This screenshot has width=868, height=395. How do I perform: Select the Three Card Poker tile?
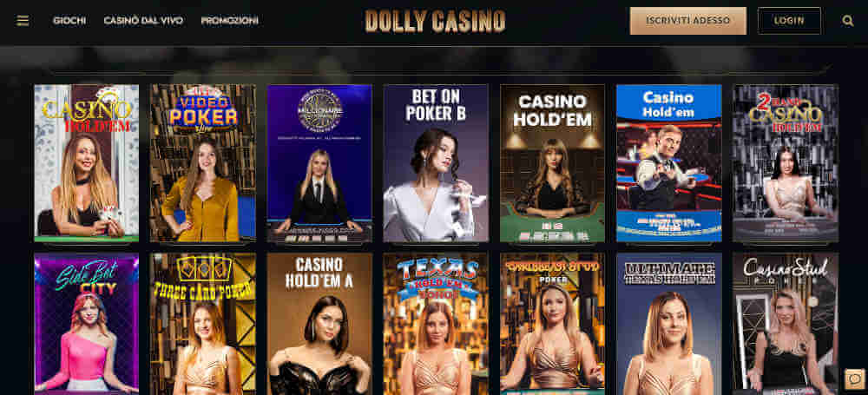[x=203, y=324]
